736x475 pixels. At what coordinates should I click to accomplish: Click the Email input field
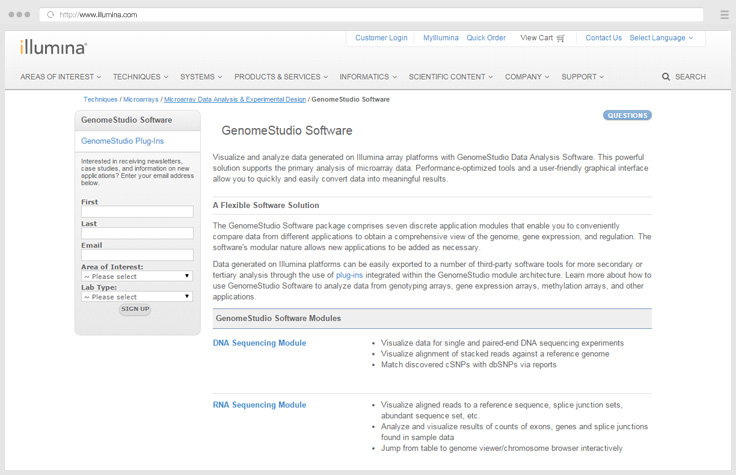(x=137, y=255)
